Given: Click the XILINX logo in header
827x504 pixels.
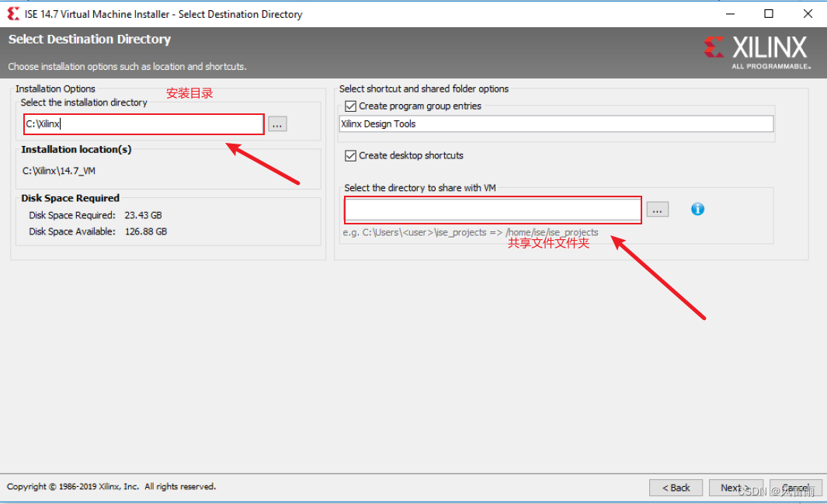Looking at the screenshot, I should click(x=756, y=52).
